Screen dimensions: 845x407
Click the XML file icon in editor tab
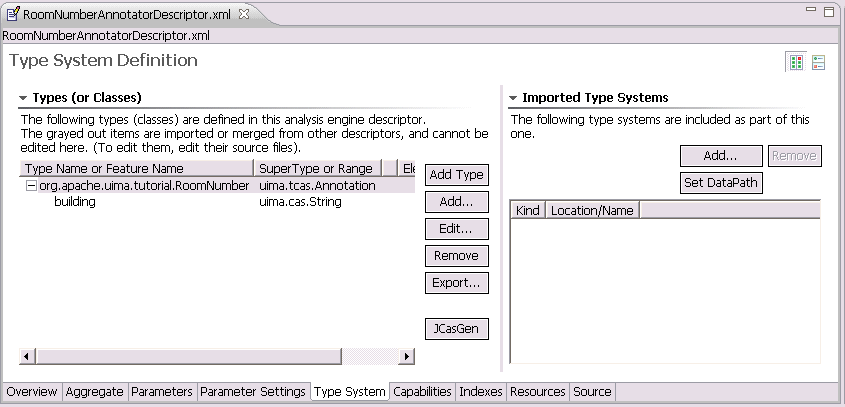pos(12,12)
